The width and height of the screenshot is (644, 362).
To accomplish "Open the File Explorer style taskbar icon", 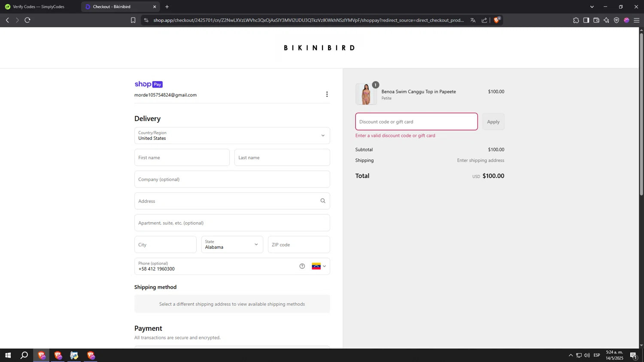I will click(x=74, y=355).
